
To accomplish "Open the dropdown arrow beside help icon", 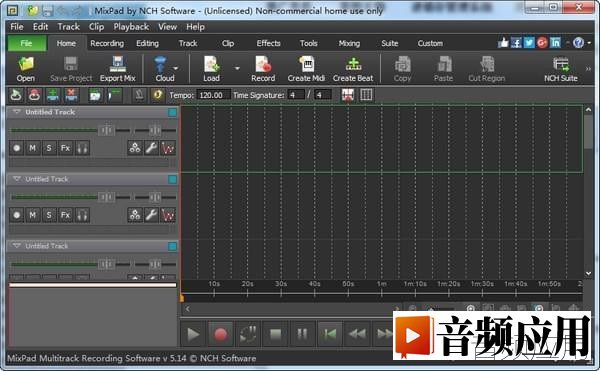I will [589, 43].
